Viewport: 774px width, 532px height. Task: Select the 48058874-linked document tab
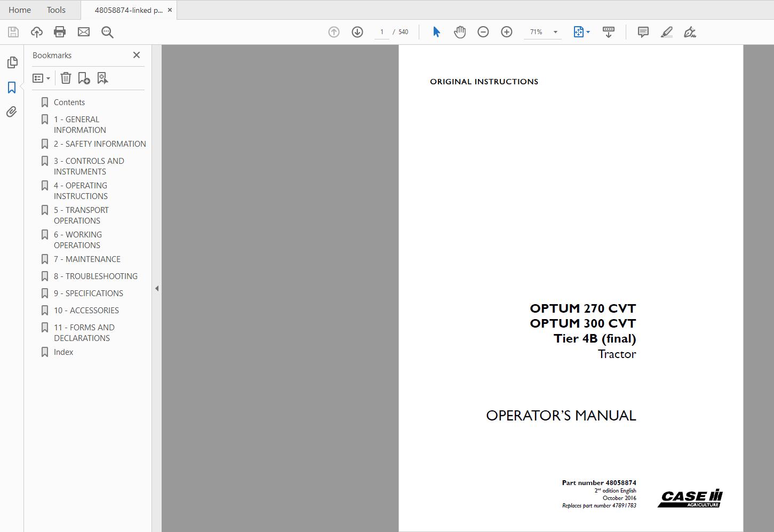(x=129, y=10)
